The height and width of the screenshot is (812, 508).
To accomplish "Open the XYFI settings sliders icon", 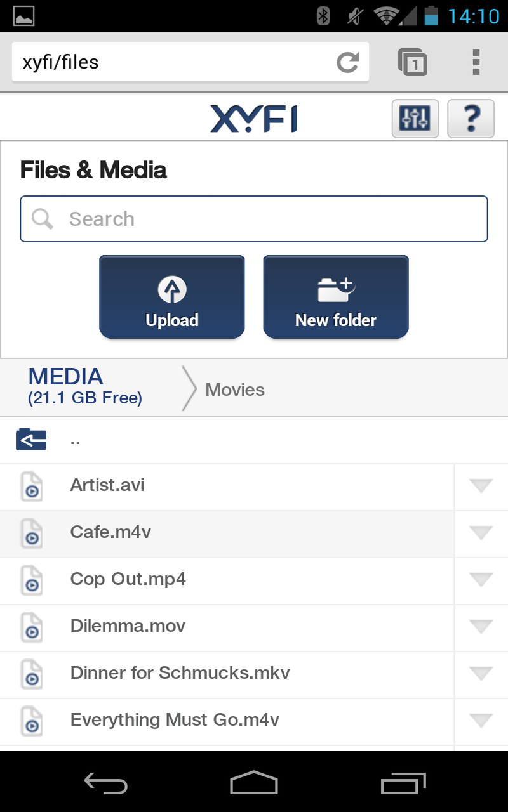I will click(415, 119).
